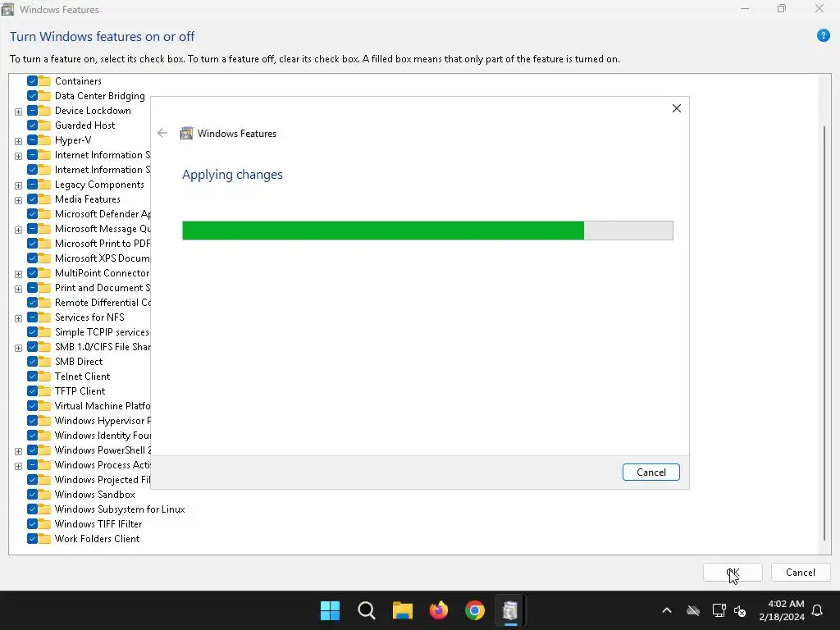Screen dimensions: 840x630
Task: Launch File Explorer from taskbar
Action: (402, 610)
